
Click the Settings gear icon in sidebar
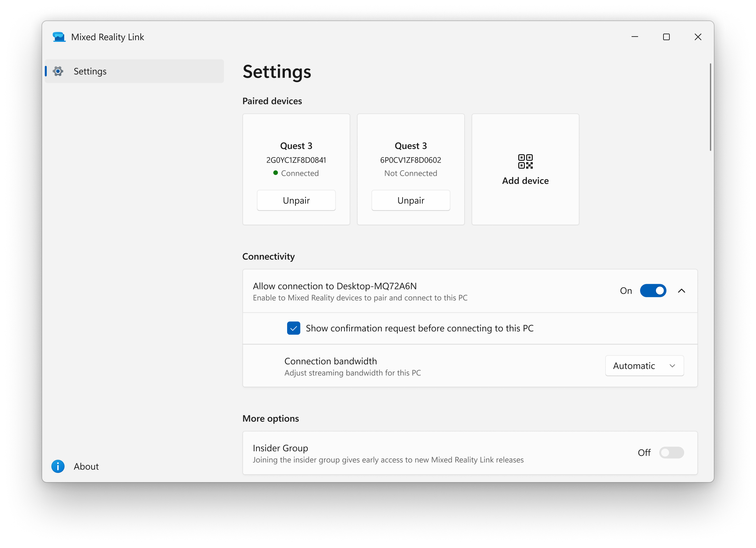[x=58, y=71]
